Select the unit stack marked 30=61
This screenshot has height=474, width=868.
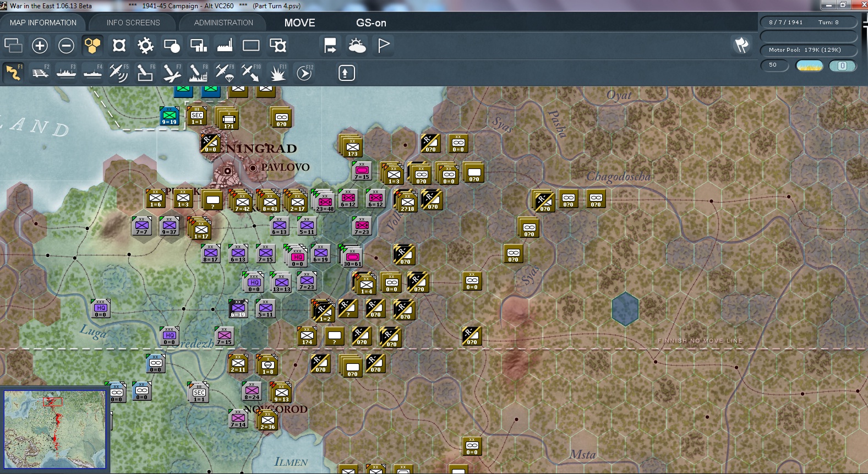[x=352, y=257]
